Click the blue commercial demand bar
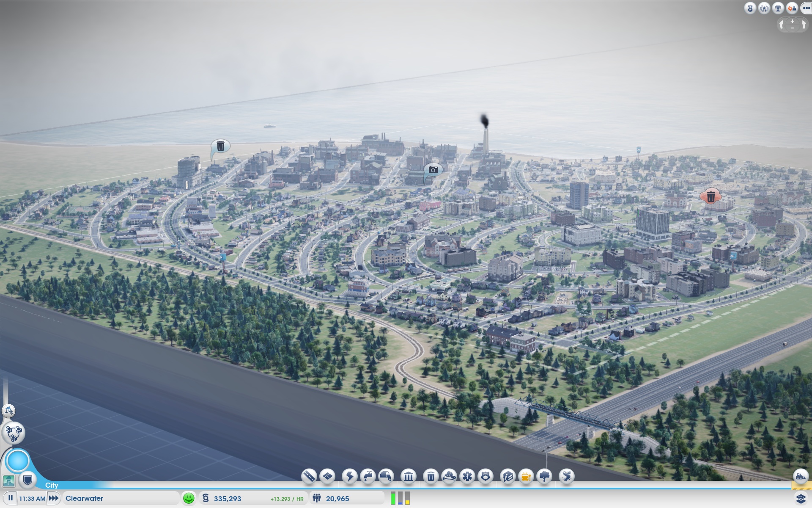The width and height of the screenshot is (812, 508). 400,498
